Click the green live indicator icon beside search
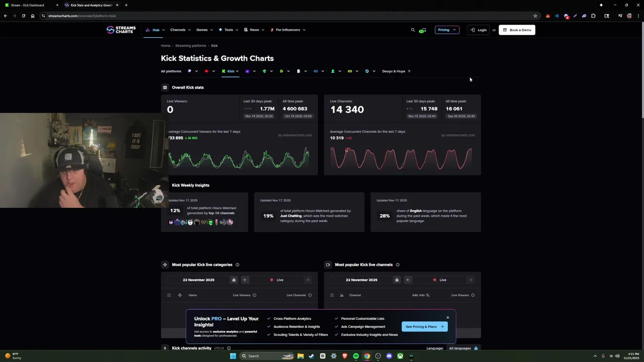The width and height of the screenshot is (644, 362). pyautogui.click(x=423, y=30)
